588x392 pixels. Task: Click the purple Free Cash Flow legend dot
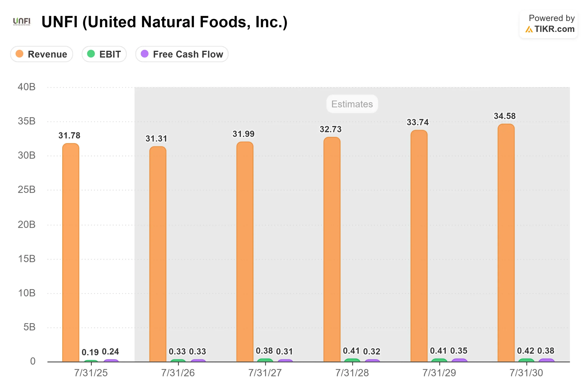coord(145,54)
